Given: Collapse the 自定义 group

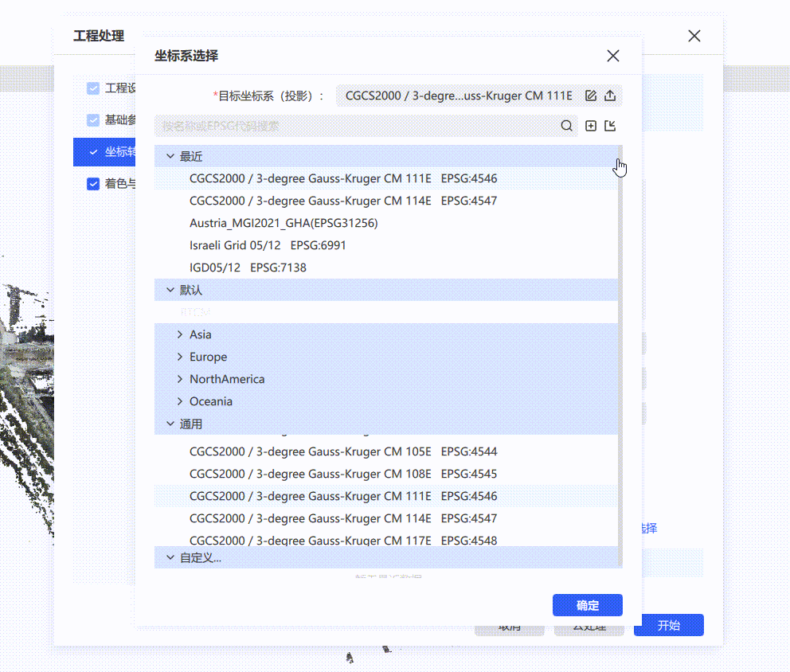Looking at the screenshot, I should 170,557.
